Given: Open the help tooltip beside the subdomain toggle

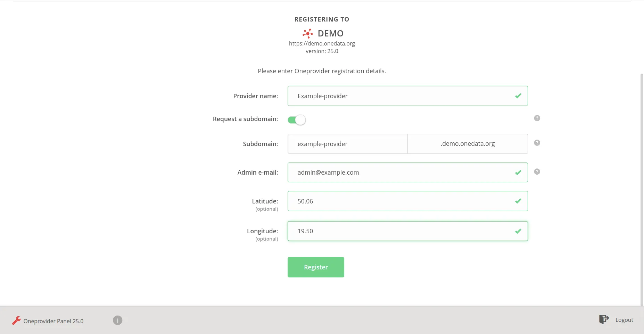Looking at the screenshot, I should click(x=537, y=118).
